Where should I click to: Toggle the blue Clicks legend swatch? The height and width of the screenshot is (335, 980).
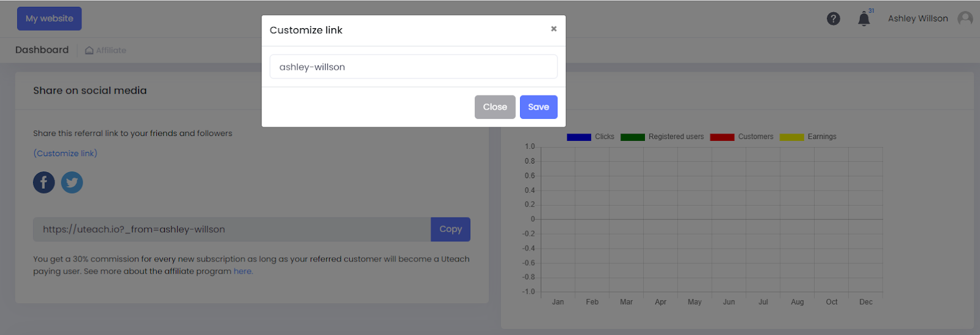pyautogui.click(x=579, y=137)
